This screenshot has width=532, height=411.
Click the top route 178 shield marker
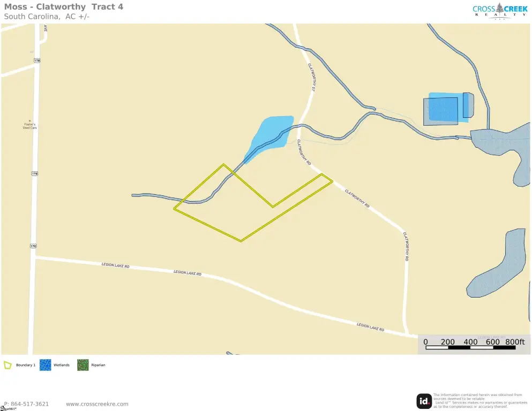37,60
